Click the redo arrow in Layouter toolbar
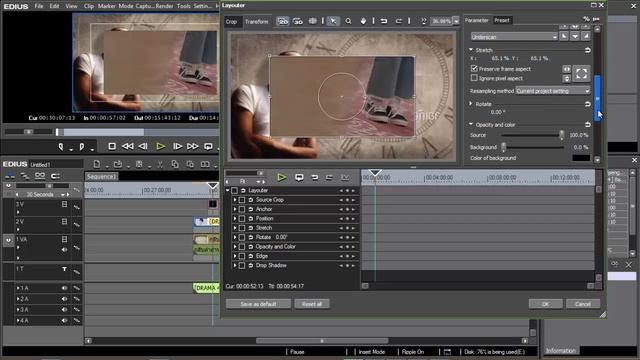This screenshot has width=640, height=360. point(399,21)
